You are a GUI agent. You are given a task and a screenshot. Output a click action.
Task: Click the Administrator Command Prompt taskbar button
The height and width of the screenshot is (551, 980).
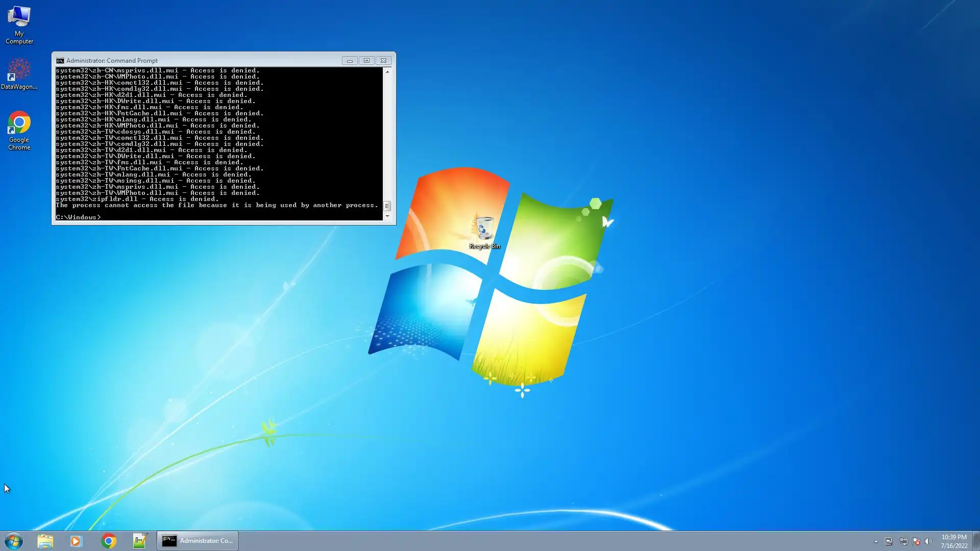pos(198,541)
